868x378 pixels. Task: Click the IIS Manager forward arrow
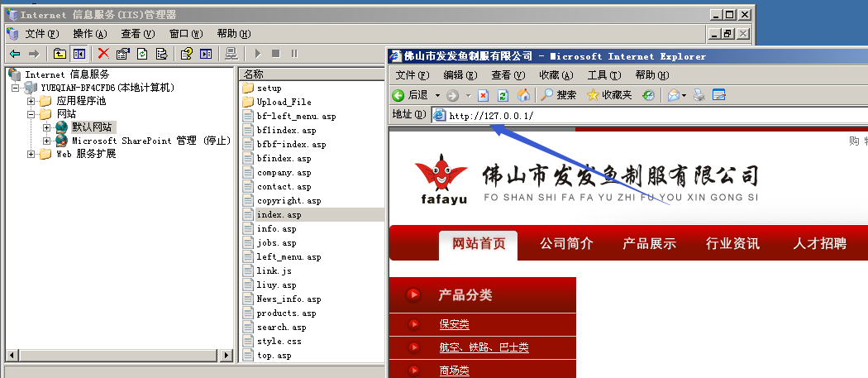[x=34, y=54]
